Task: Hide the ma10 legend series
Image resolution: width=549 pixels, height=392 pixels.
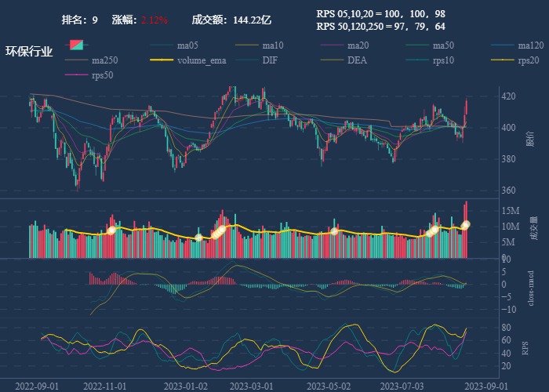Action: point(272,45)
